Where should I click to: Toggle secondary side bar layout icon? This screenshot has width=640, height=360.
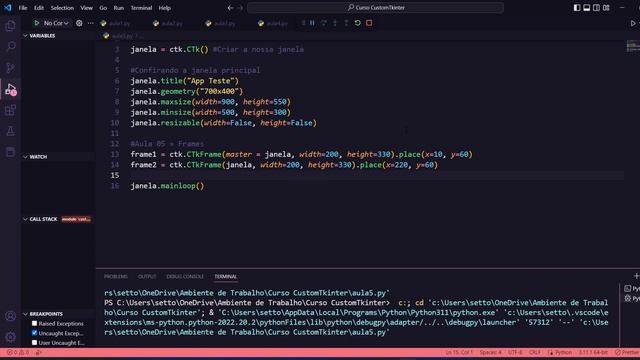click(596, 8)
